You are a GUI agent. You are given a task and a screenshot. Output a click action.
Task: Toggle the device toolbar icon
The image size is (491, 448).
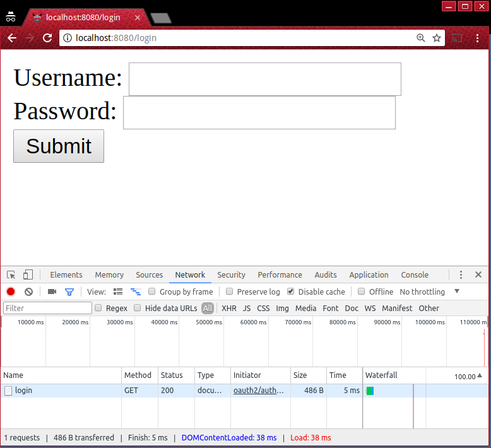28,275
